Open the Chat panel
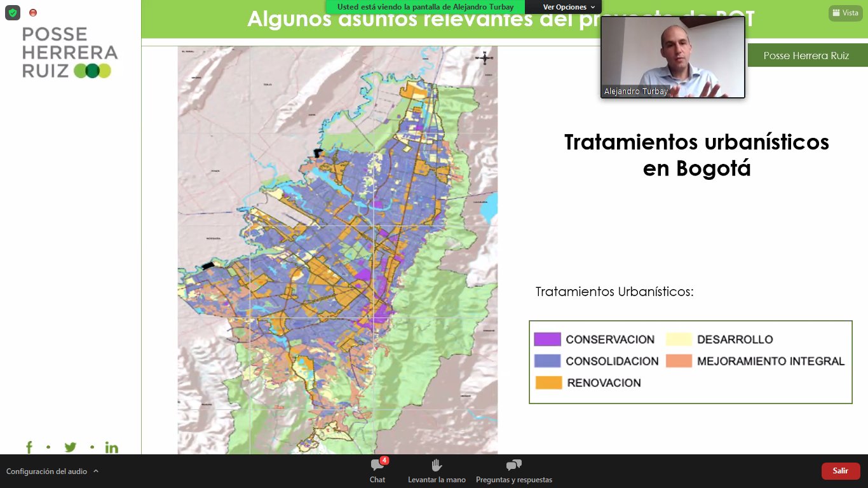868x488 pixels. (x=377, y=470)
